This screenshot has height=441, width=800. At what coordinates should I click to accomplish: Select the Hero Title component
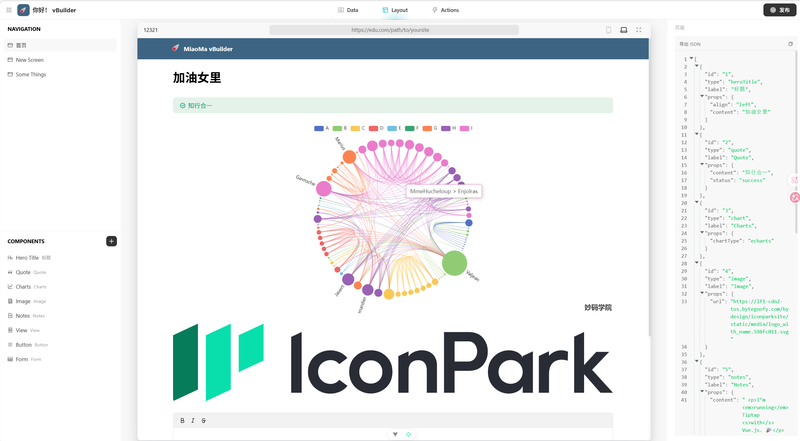29,258
